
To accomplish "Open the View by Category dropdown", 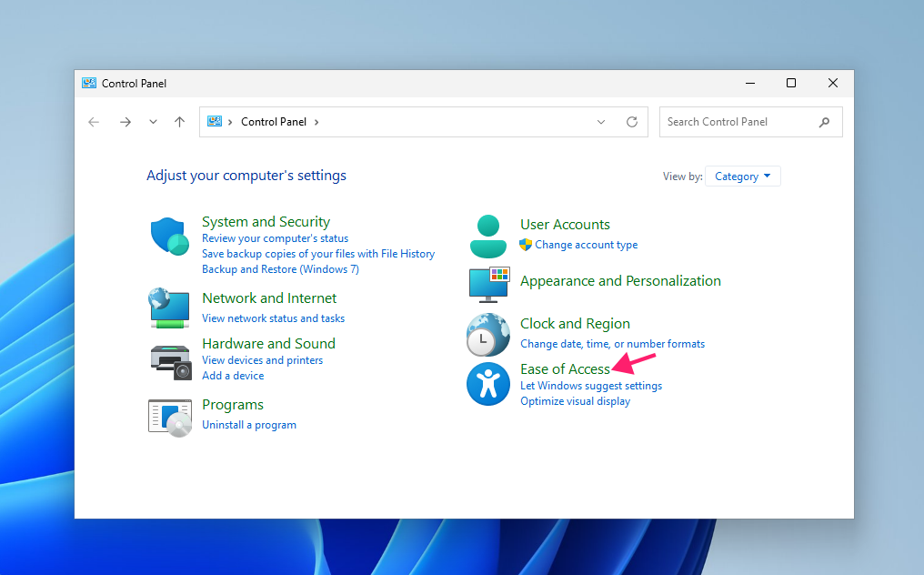I will 742,177.
